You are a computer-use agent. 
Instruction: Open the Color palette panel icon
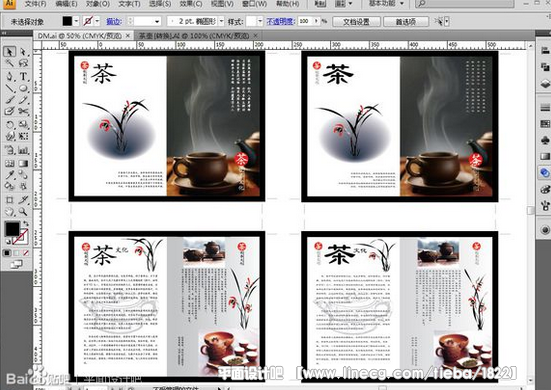click(x=545, y=189)
